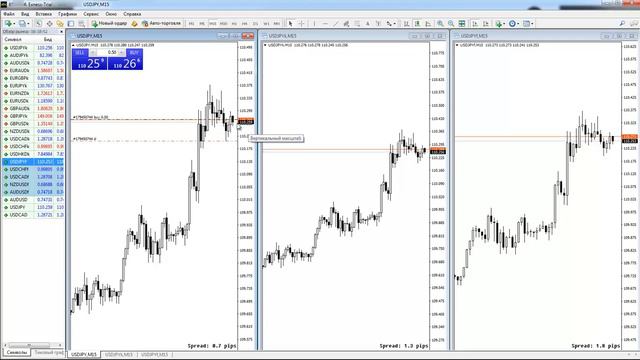Toggle the chart auto scroll icon
This screenshot has width=640, height=360.
475,24
